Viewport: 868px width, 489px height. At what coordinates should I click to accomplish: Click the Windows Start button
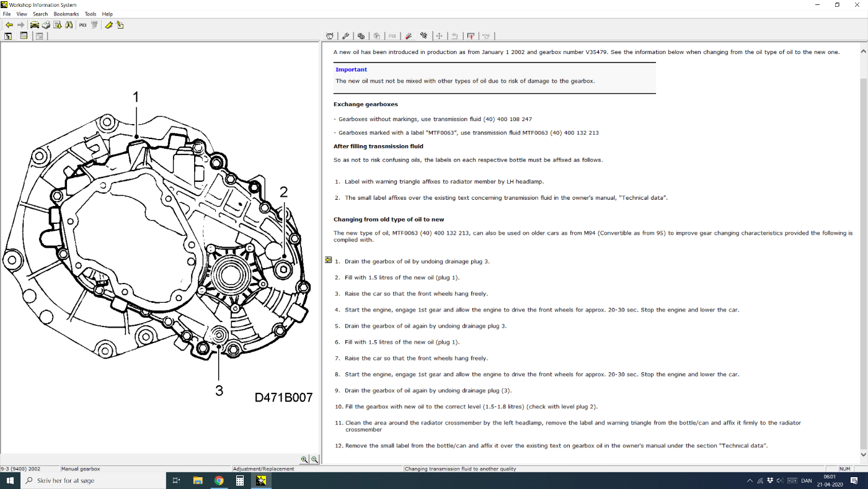click(10, 480)
